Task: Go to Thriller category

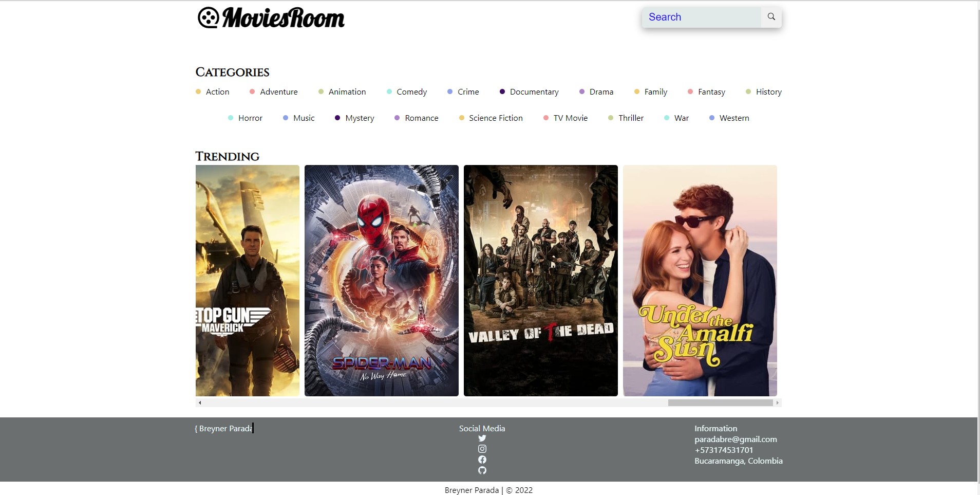Action: click(x=626, y=118)
